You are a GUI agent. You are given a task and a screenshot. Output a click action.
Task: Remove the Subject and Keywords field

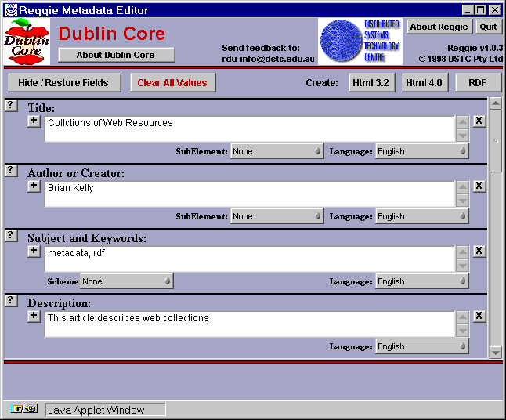tap(479, 252)
